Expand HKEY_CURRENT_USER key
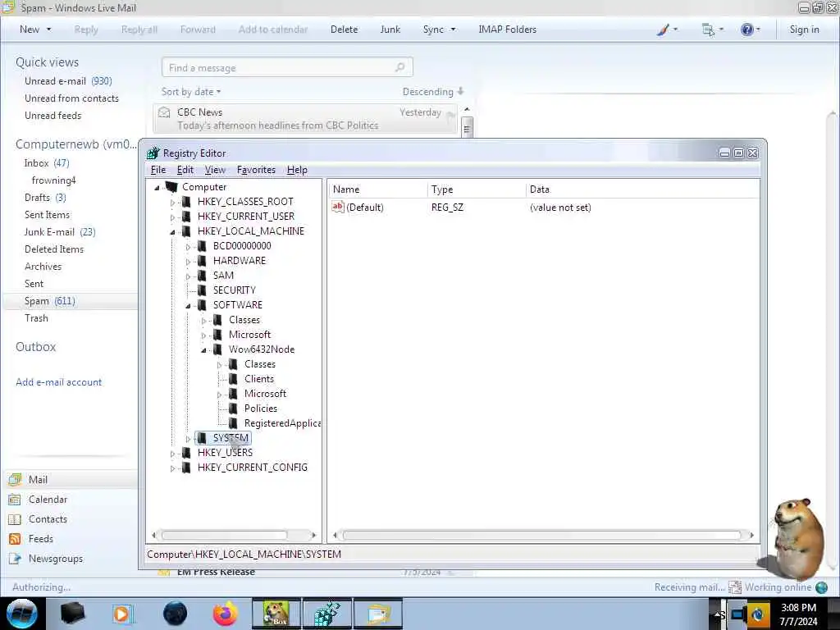Viewport: 840px width, 630px height. 172,217
